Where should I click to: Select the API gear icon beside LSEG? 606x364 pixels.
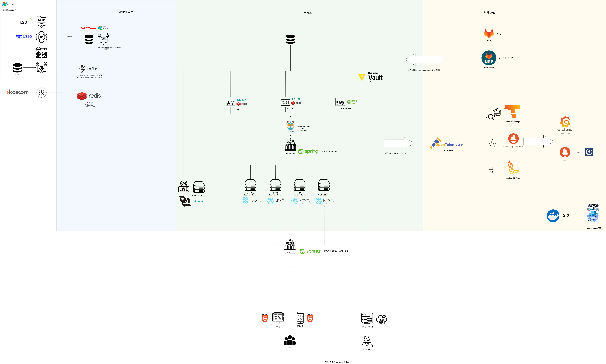tap(41, 37)
